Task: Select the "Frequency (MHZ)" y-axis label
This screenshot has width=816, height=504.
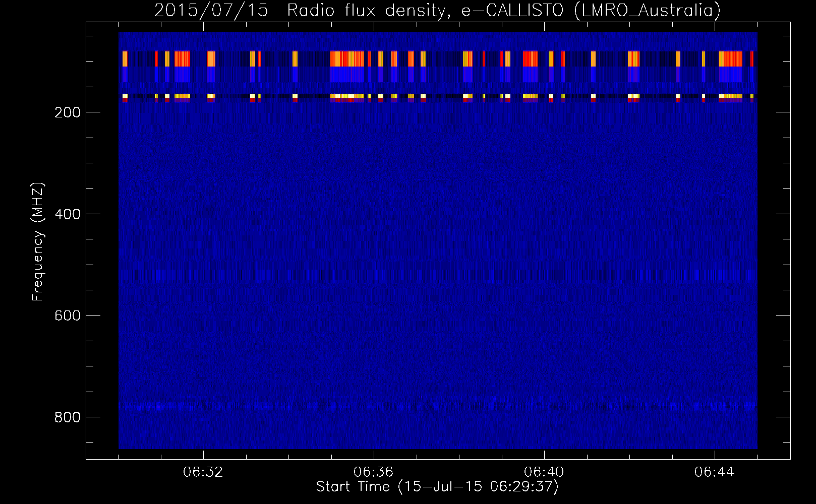Action: 38,242
